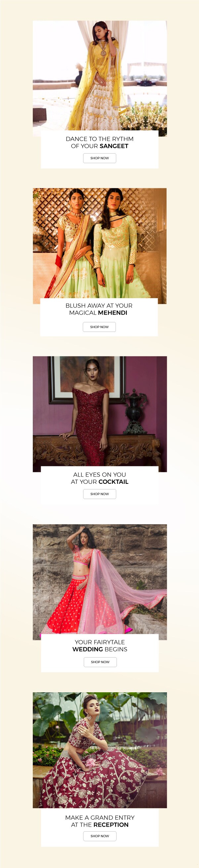The image size is (199, 868).
Task: Open the maroon embroidered lehenga Reception photo
Action: 100,750
